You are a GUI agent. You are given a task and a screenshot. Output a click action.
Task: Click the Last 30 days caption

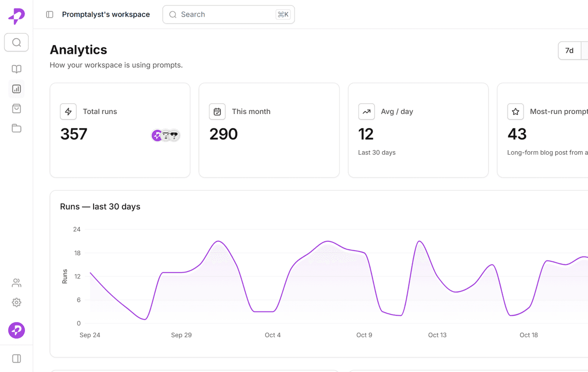377,153
